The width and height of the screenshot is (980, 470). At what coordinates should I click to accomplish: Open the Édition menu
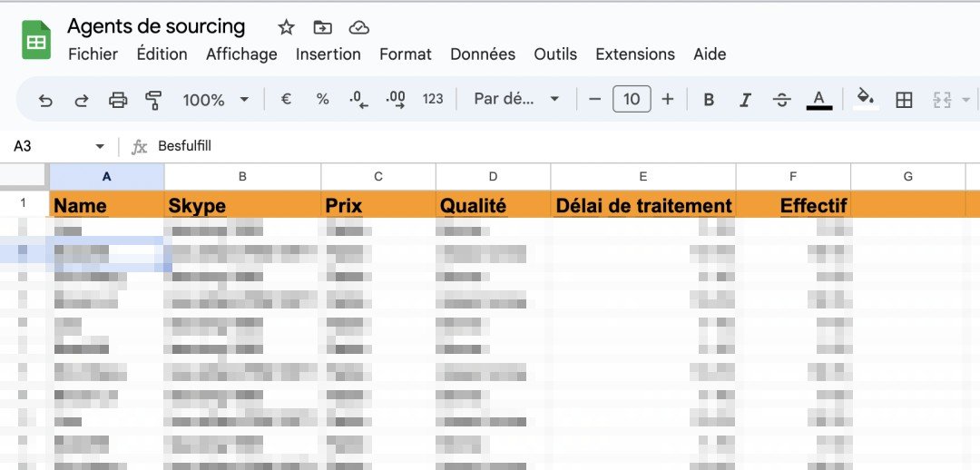(162, 54)
